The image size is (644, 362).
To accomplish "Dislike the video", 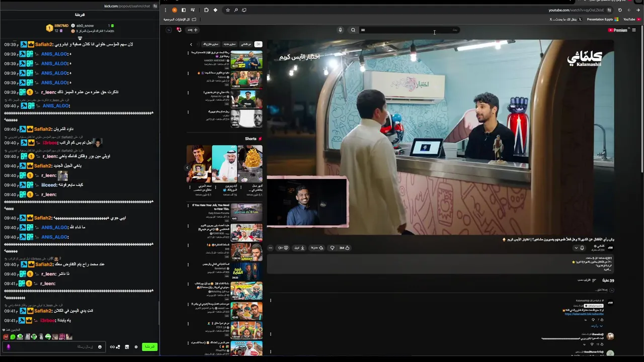I will pyautogui.click(x=332, y=248).
